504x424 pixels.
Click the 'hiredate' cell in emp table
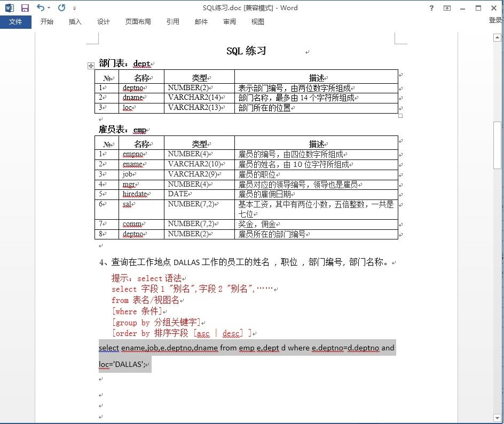[x=141, y=195]
